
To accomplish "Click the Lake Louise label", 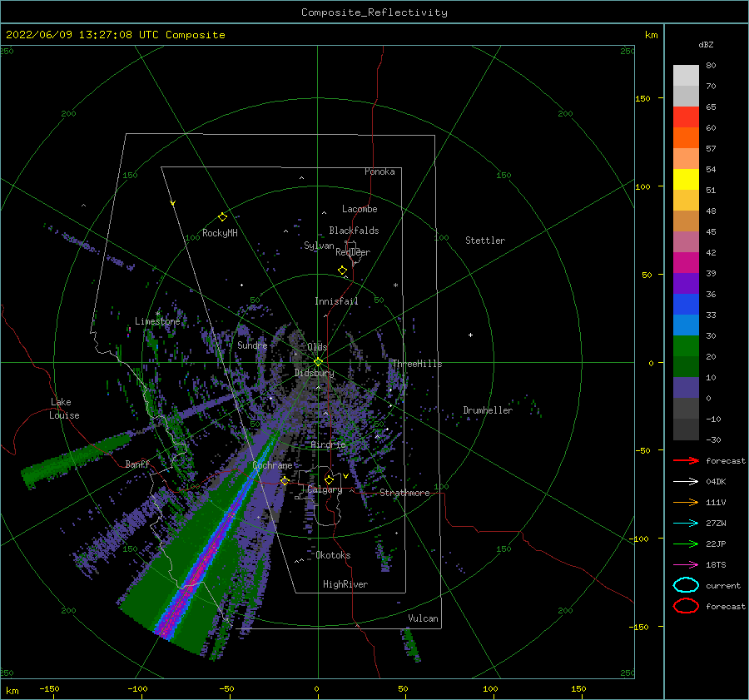I will (64, 409).
